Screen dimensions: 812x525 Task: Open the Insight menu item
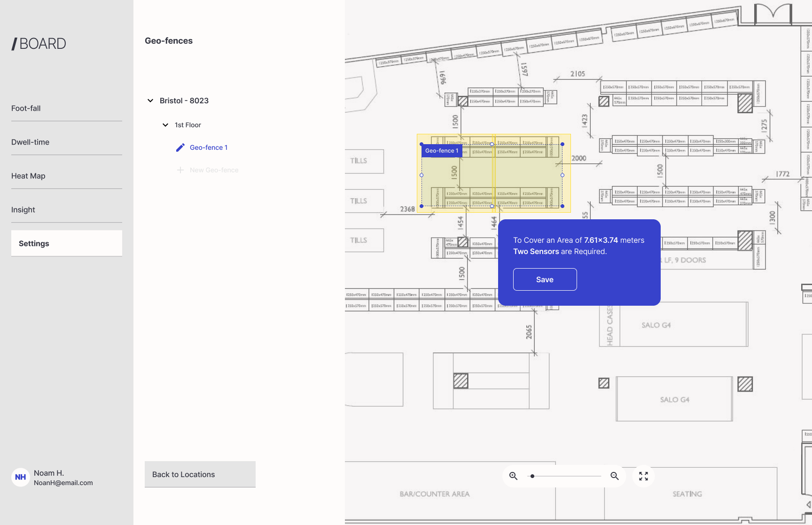(x=67, y=210)
